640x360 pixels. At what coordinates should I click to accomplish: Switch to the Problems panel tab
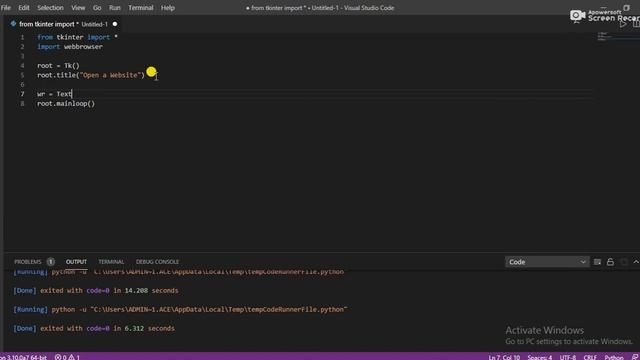pyautogui.click(x=28, y=262)
